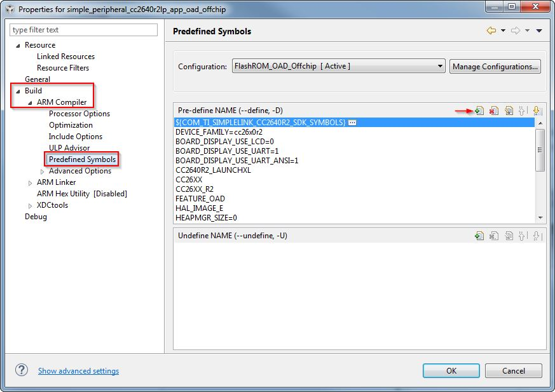Select ARM Hex Utility [Disabled] item

click(x=82, y=194)
